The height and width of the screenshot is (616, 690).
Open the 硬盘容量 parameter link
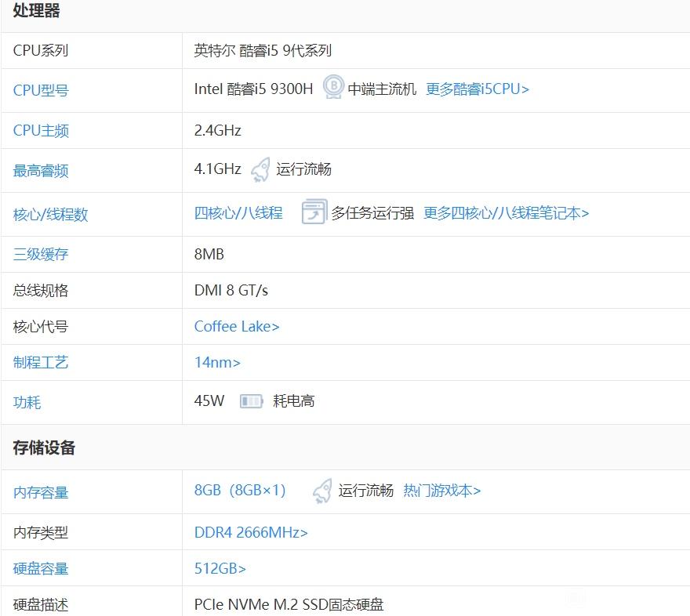coord(41,568)
